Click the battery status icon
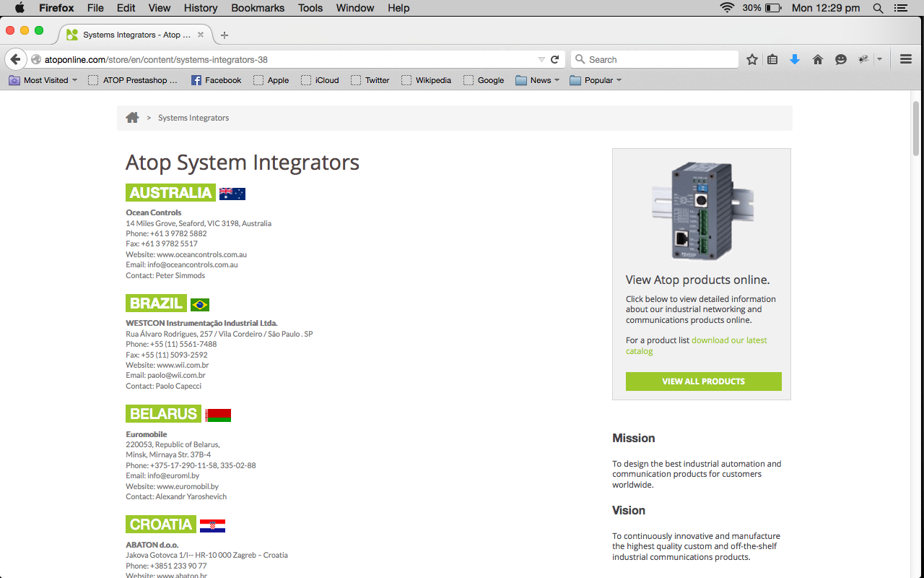 [773, 8]
